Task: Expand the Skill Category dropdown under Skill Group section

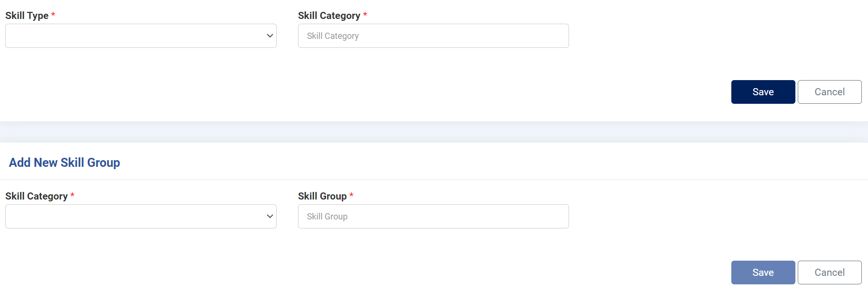Action: pyautogui.click(x=140, y=217)
